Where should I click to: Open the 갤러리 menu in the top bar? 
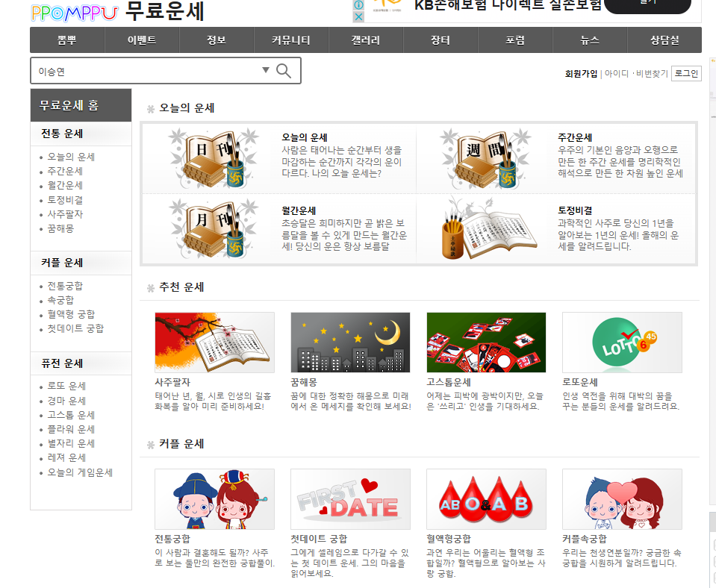tap(366, 40)
